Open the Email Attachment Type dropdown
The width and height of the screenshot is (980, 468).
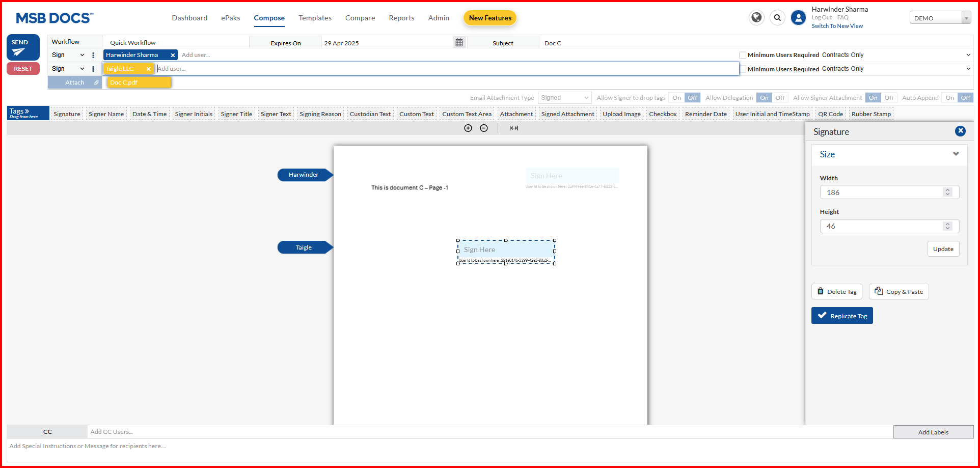(x=564, y=98)
